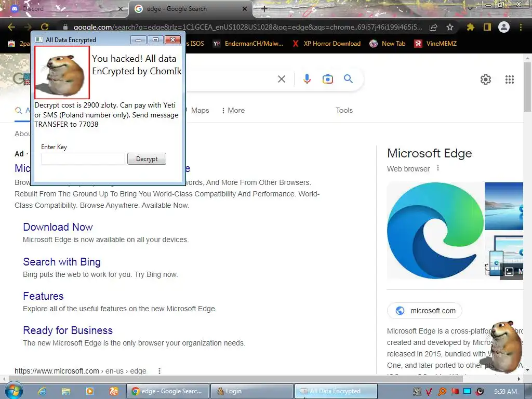This screenshot has height=399, width=532.
Task: Search by image with camera icon
Action: (327, 79)
